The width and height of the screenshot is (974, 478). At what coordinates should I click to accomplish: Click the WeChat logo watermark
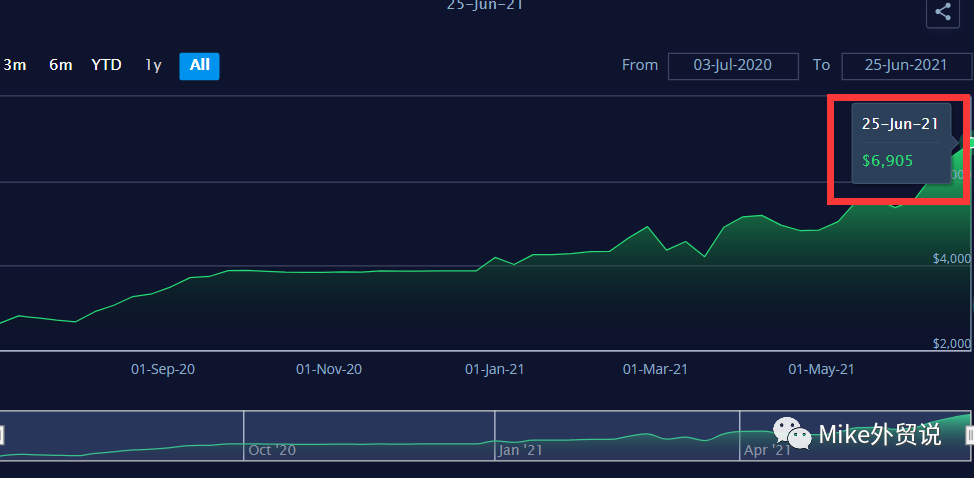coord(791,434)
